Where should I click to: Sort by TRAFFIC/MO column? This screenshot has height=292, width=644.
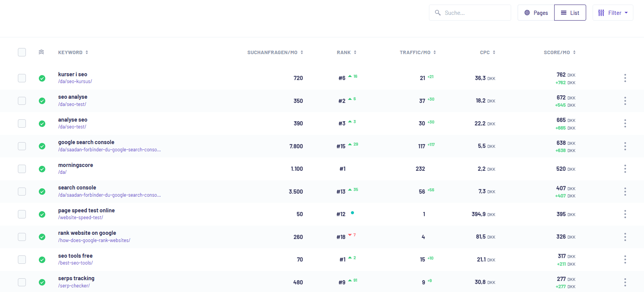(418, 52)
